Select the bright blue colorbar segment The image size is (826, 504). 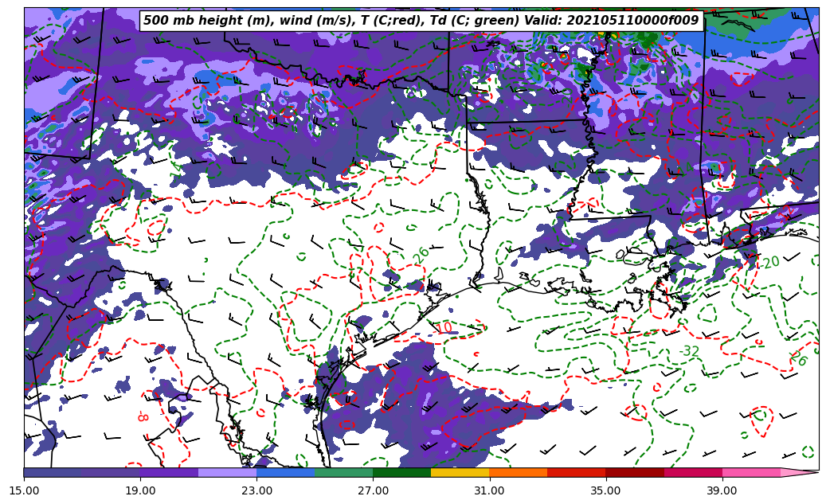[285, 472]
